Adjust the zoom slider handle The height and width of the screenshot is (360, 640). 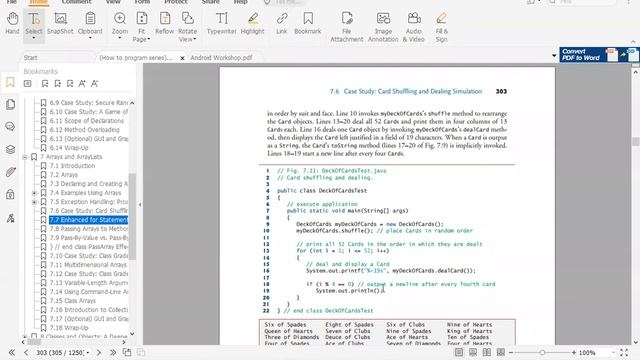542,352
